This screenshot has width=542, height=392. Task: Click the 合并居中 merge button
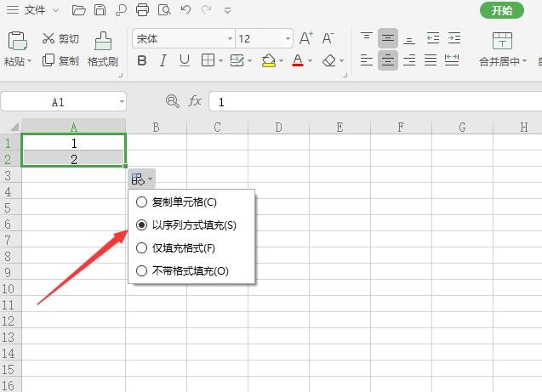[502, 61]
